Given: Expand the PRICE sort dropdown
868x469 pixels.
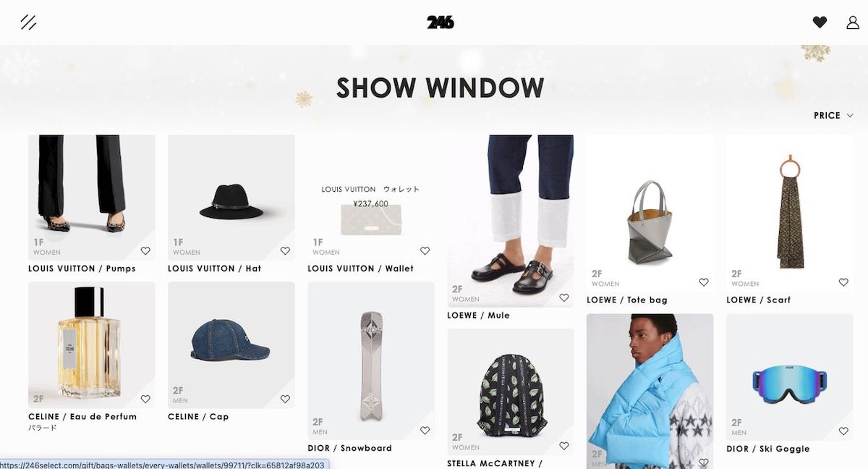Looking at the screenshot, I should click(x=833, y=115).
